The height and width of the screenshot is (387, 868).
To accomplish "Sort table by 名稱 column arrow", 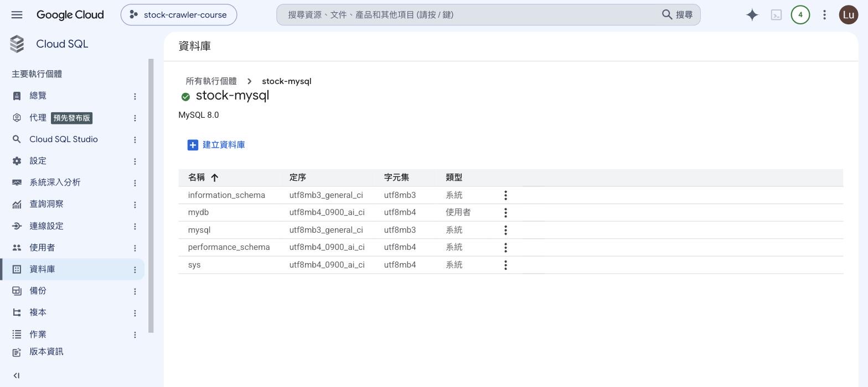I will pyautogui.click(x=215, y=177).
